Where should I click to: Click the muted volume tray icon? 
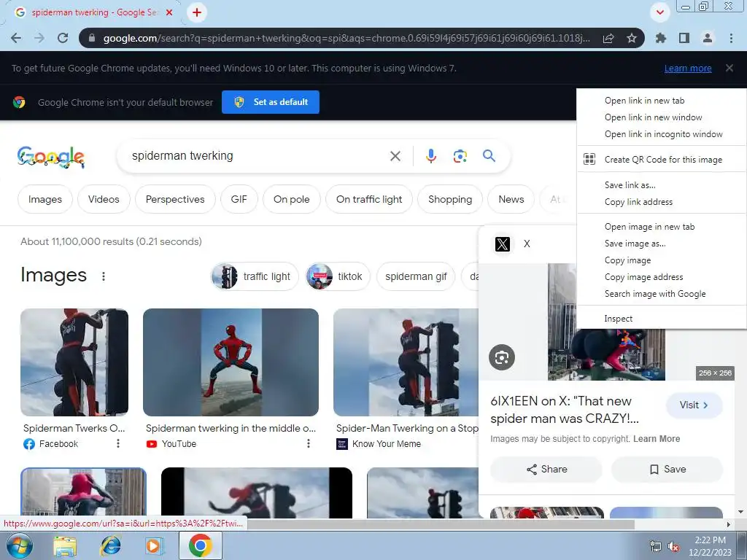point(673,546)
